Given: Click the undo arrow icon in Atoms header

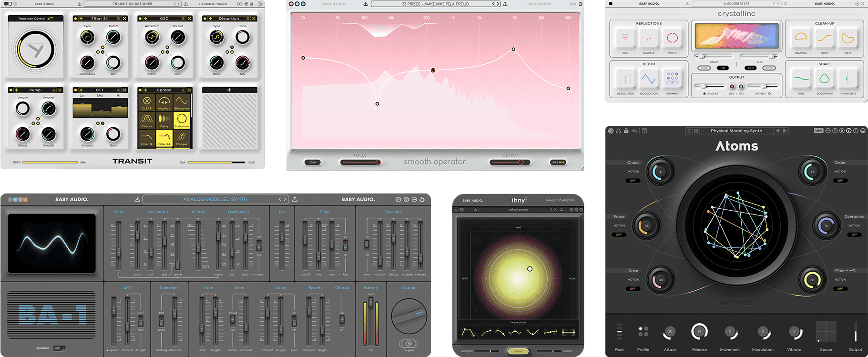Looking at the screenshot, I should 634,131.
